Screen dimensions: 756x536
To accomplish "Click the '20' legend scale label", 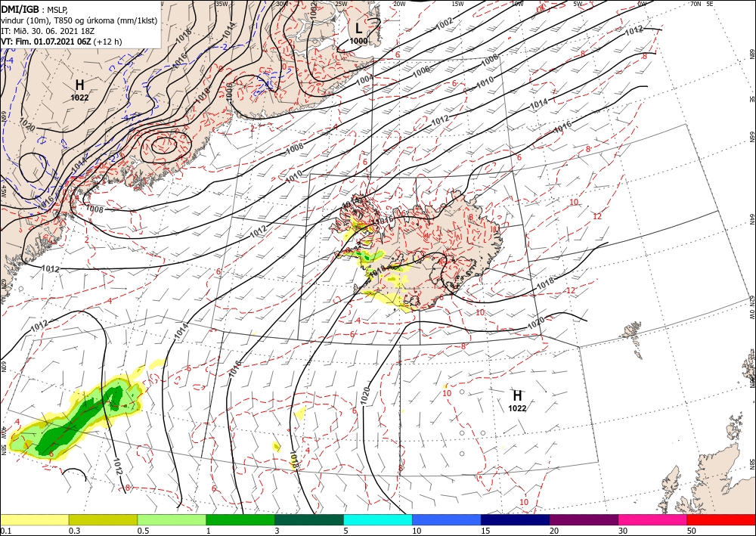I will tap(554, 531).
